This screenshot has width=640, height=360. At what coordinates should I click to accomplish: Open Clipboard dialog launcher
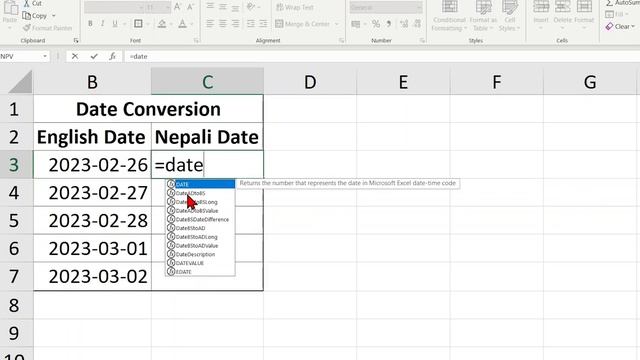pos(76,40)
